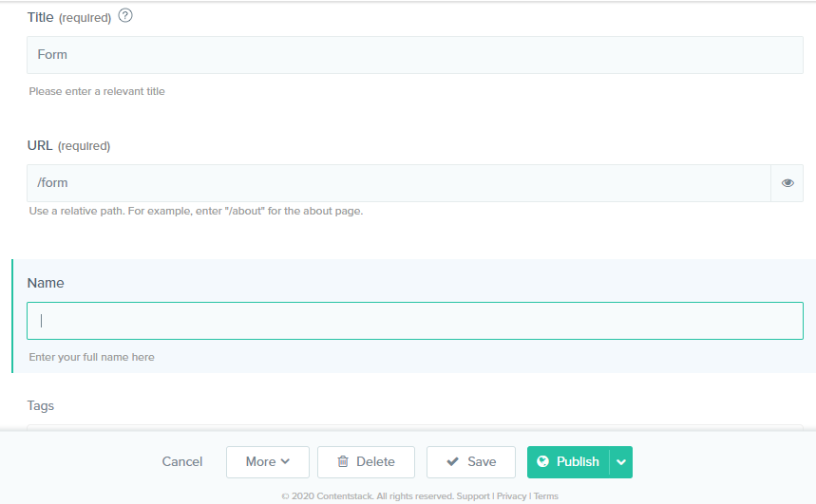
Task: Toggle the URL preview eye icon
Action: 788,183
